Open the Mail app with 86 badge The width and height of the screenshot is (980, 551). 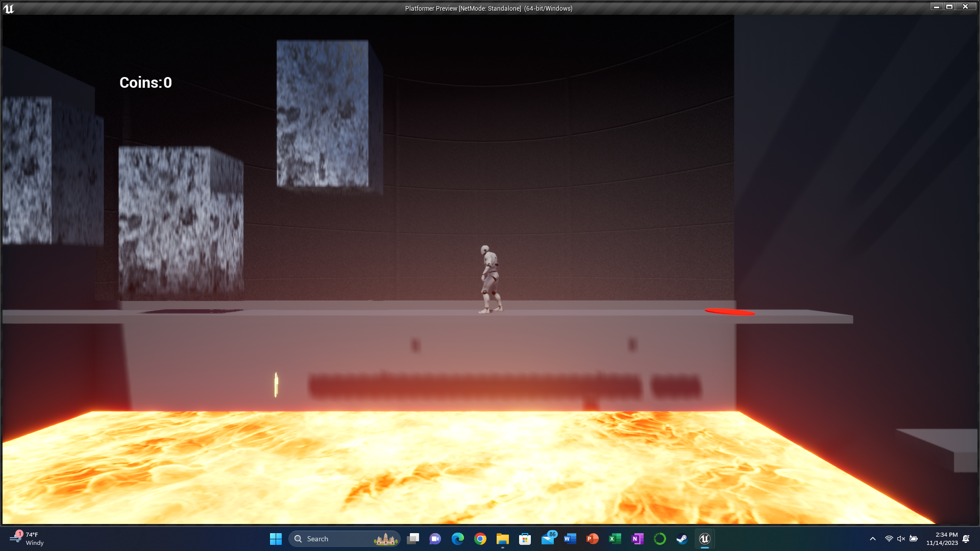[x=549, y=538]
